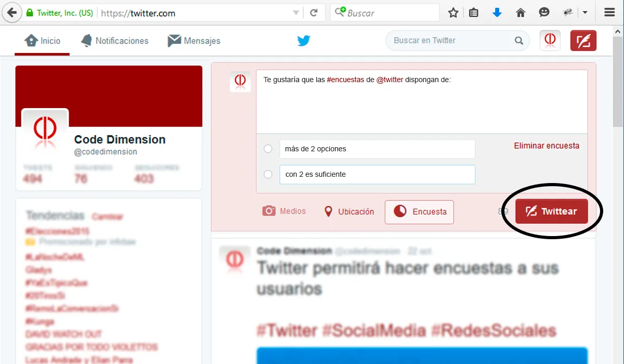Publish the poll with the Twittear button
Viewport: 624px width, 364px height.
(x=552, y=211)
